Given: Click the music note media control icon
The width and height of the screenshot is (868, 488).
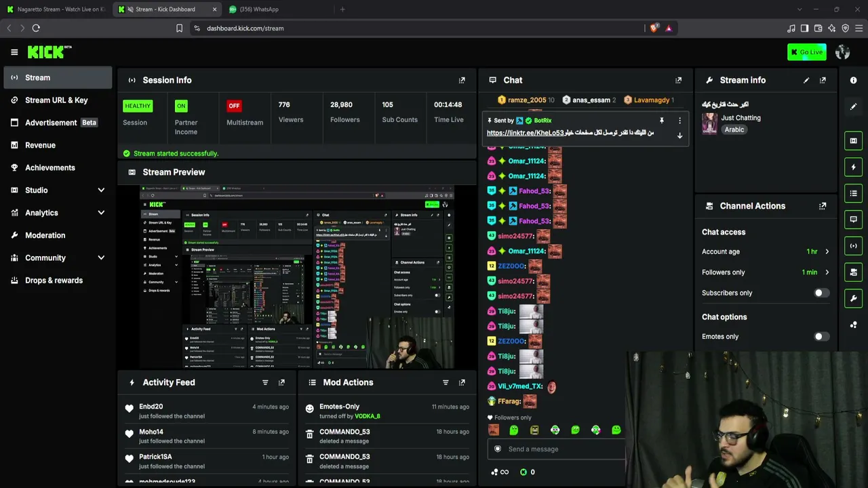Looking at the screenshot, I should (x=791, y=28).
